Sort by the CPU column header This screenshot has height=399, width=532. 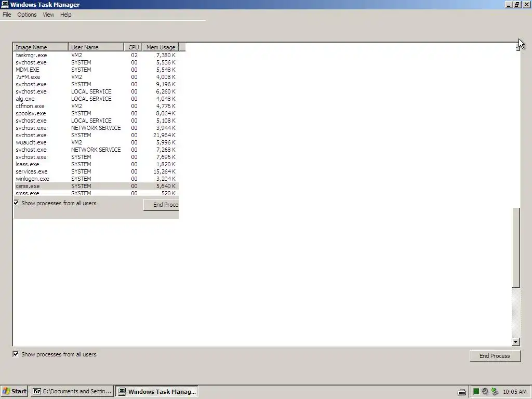click(x=134, y=47)
